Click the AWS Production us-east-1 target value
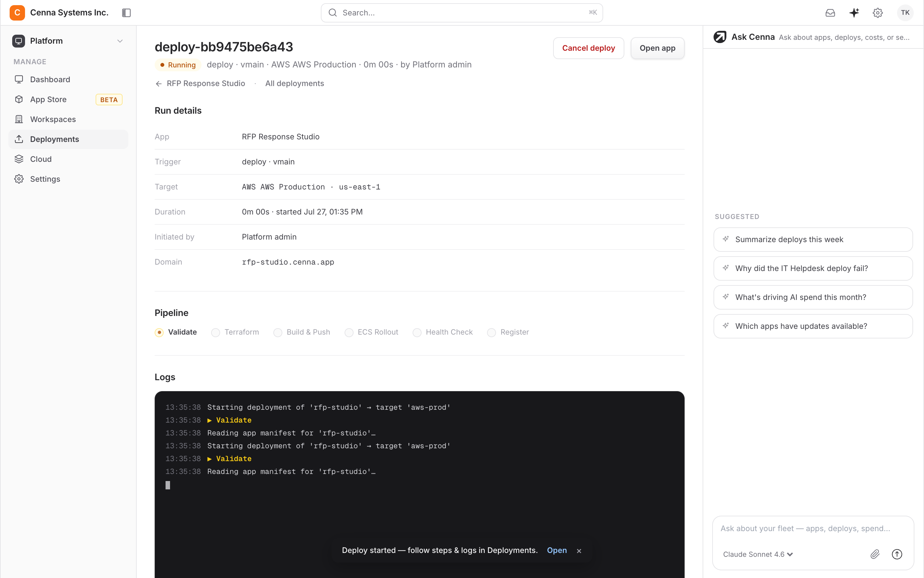 pyautogui.click(x=311, y=187)
